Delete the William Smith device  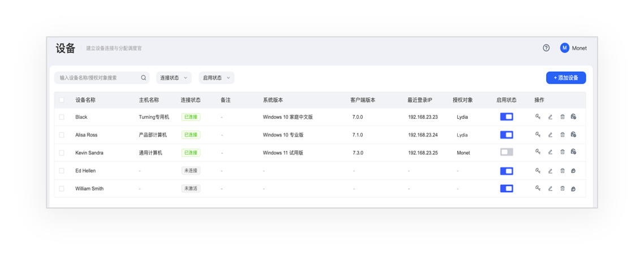tap(563, 189)
